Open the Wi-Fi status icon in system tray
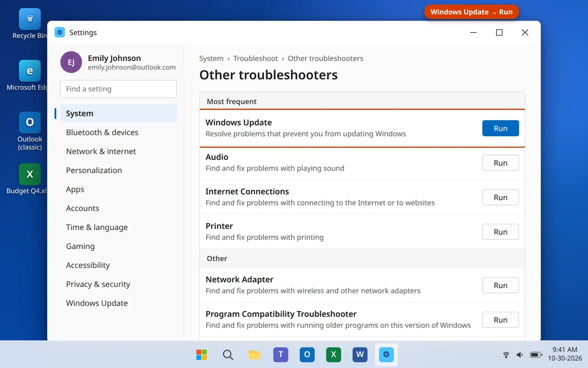 (x=506, y=354)
